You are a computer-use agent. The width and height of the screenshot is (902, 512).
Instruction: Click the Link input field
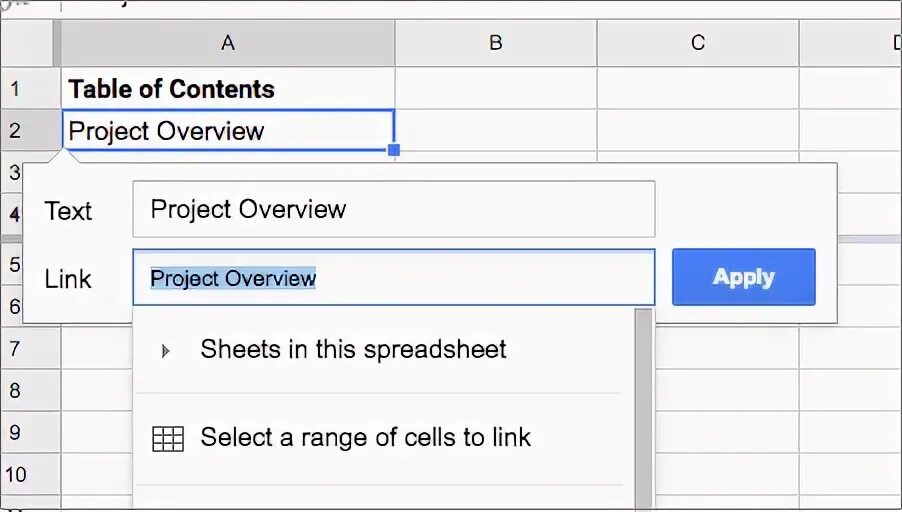coord(393,278)
